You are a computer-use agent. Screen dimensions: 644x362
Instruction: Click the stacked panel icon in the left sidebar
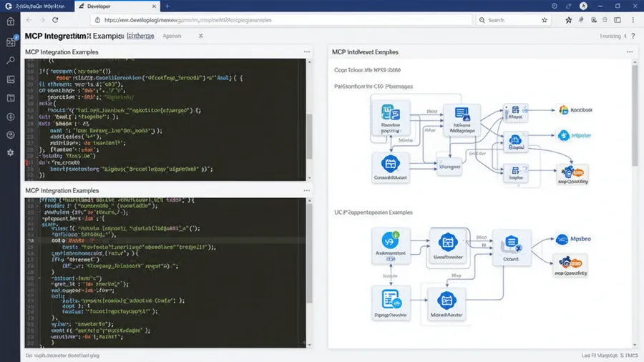tap(11, 79)
